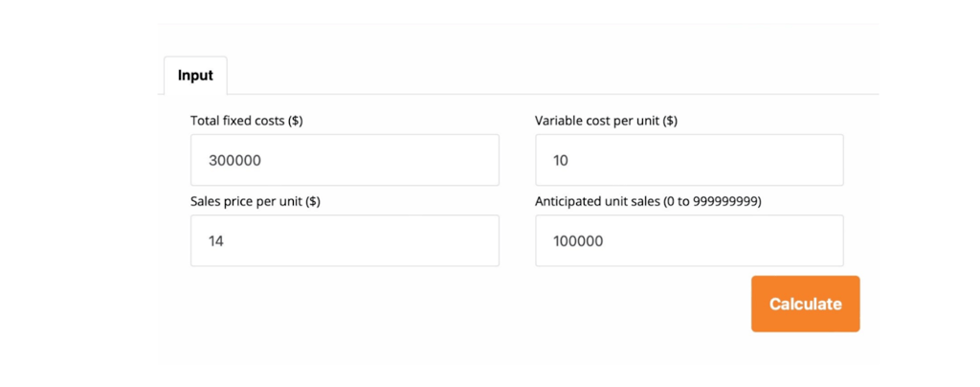Click the Sales price per unit ($) label
The width and height of the screenshot is (980, 387).
256,201
